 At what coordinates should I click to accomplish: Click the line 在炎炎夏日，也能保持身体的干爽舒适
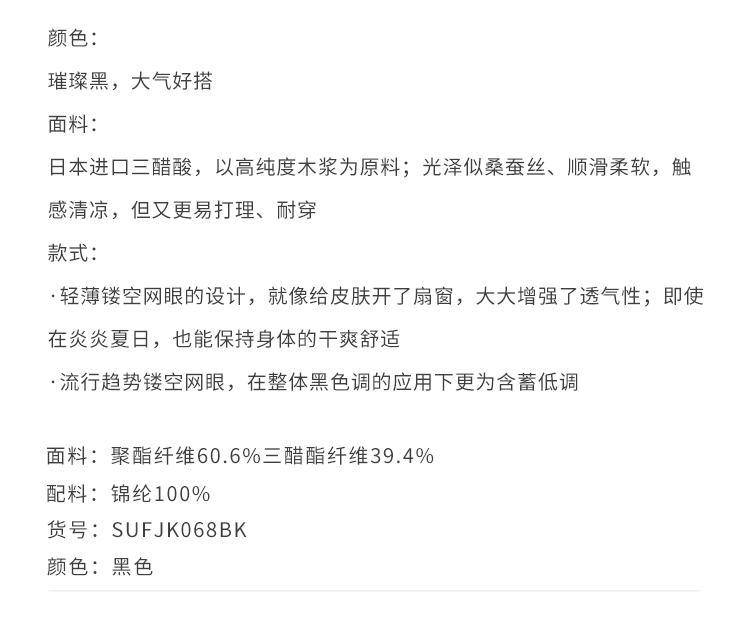pyautogui.click(x=223, y=339)
